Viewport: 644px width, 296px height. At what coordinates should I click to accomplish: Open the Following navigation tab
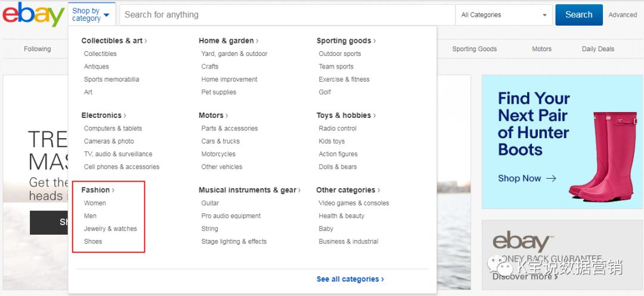(x=37, y=49)
